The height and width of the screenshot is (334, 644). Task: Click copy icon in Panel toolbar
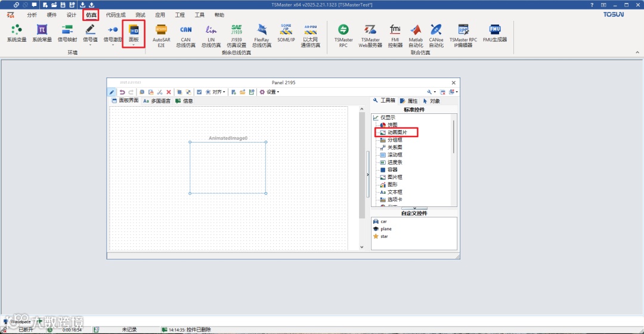(x=142, y=92)
